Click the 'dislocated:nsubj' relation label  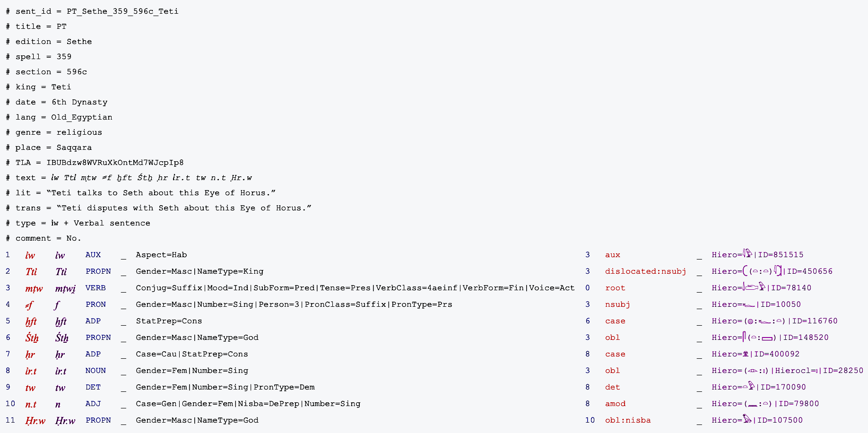tap(645, 271)
